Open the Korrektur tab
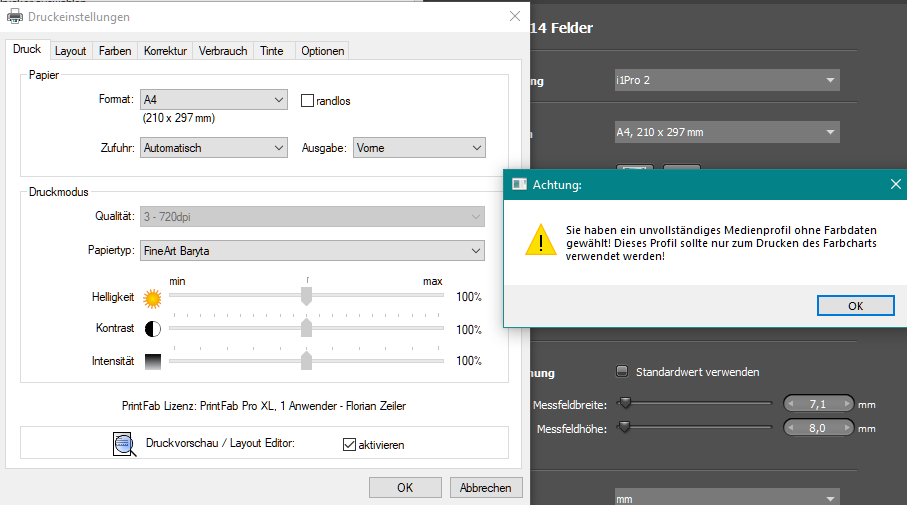 coord(165,51)
